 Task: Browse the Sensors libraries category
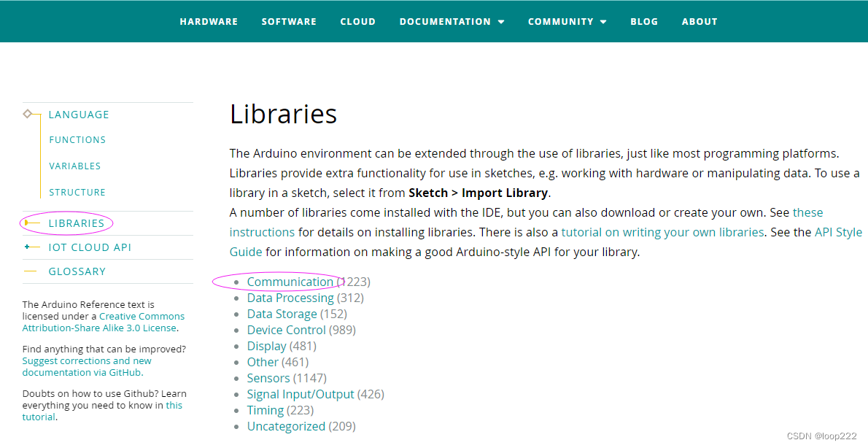(268, 378)
